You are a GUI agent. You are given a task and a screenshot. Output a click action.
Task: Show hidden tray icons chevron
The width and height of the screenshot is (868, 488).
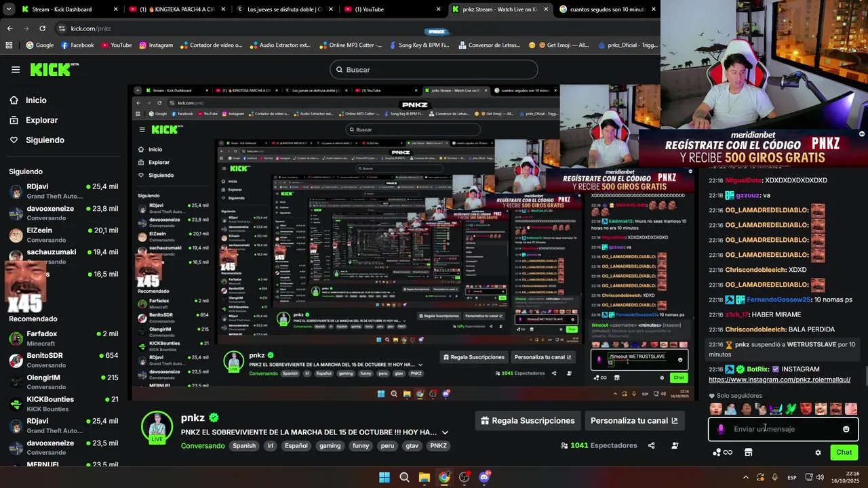(746, 477)
